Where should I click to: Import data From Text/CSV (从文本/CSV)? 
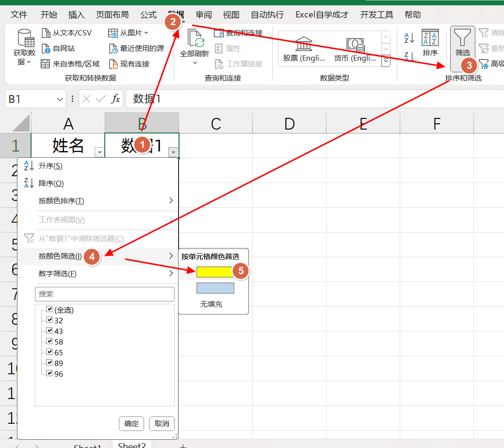point(67,33)
